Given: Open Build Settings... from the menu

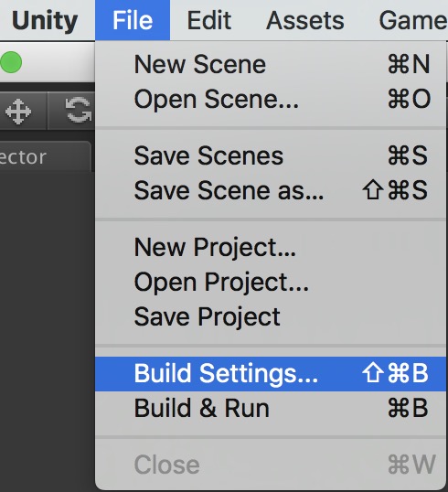Looking at the screenshot, I should pyautogui.click(x=271, y=374).
